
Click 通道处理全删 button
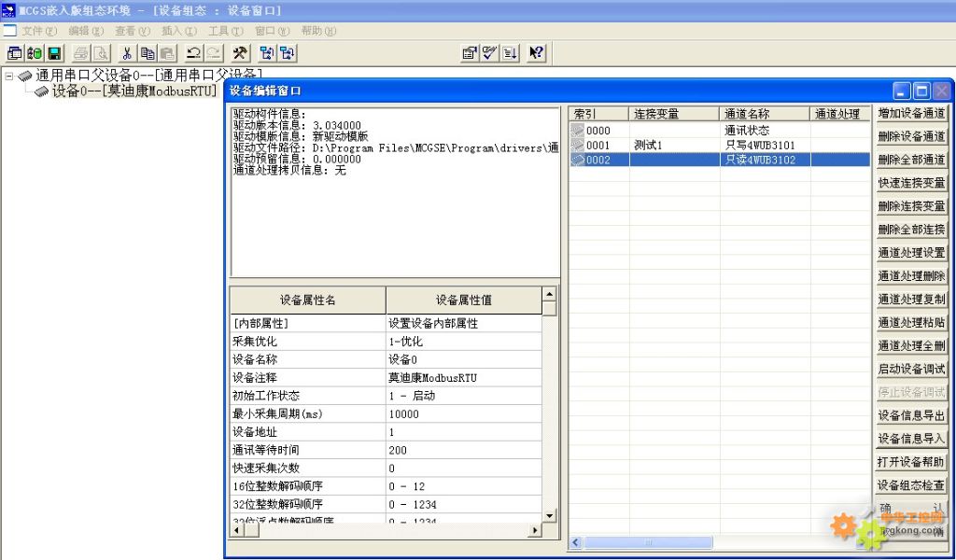coord(911,345)
